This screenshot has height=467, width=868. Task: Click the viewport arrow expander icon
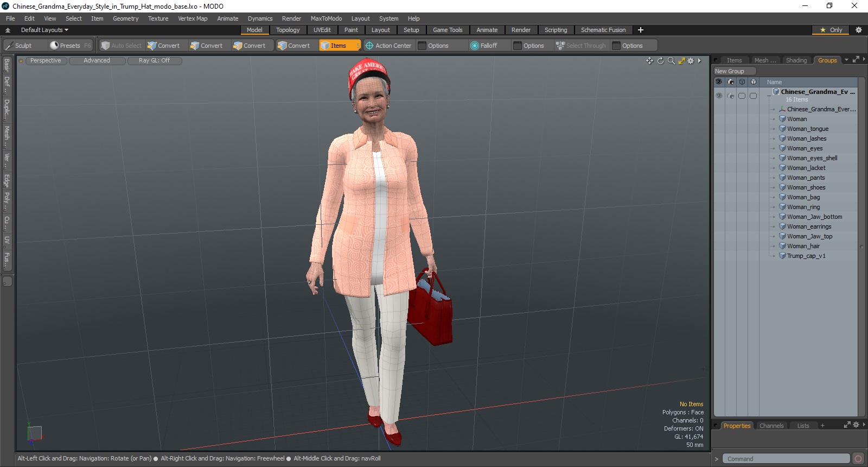pyautogui.click(x=699, y=61)
